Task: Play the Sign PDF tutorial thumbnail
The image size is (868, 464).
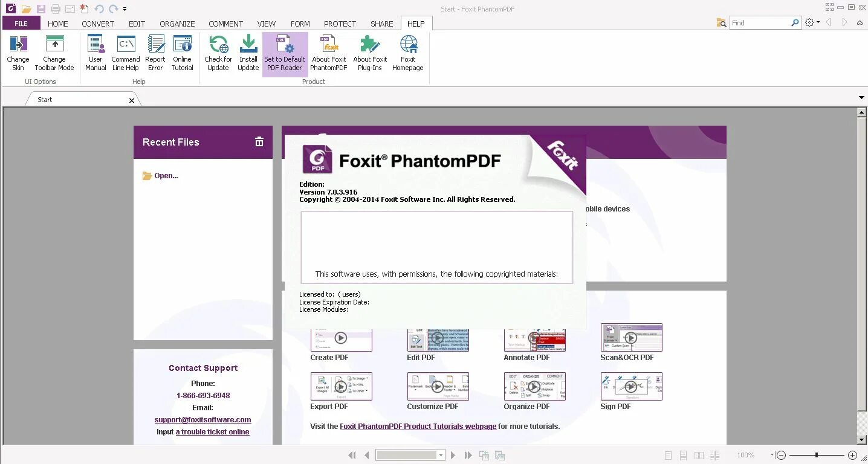Action: coord(631,386)
